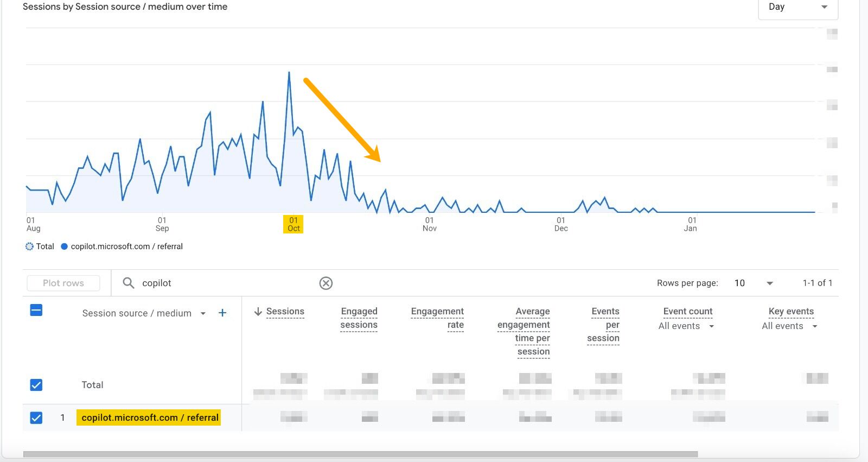Click the horizontal scrollbar at bottom
Screen dimensions: 868x462
click(360, 454)
